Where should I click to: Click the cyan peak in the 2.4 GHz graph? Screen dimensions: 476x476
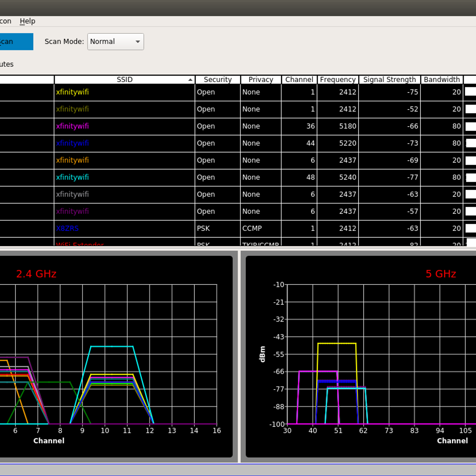pos(112,346)
